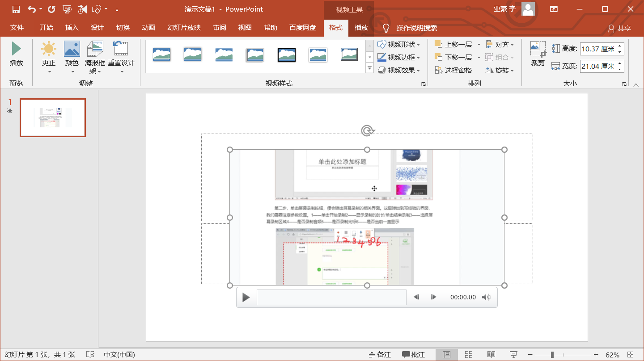Screen dimensions: 644x361
Task: Click the zoom slider in status bar
Action: pyautogui.click(x=552, y=355)
